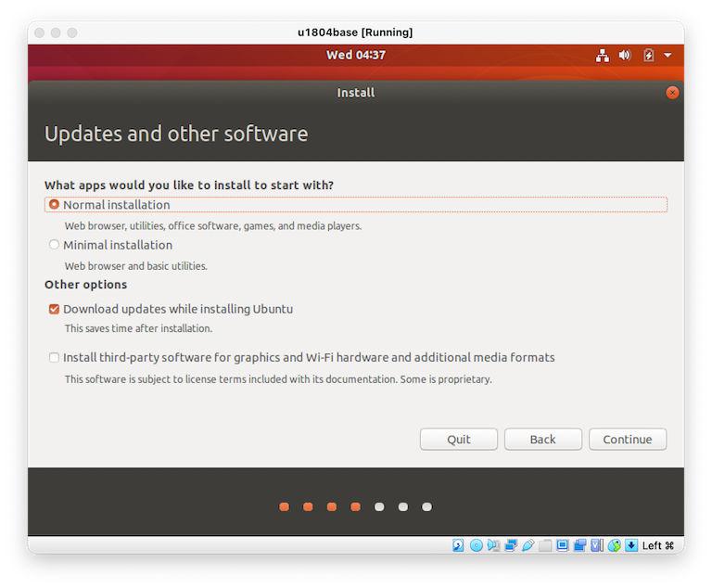Screen dimensions: 712x588
Task: Click VirtualBox network adapters icon
Action: (x=511, y=544)
